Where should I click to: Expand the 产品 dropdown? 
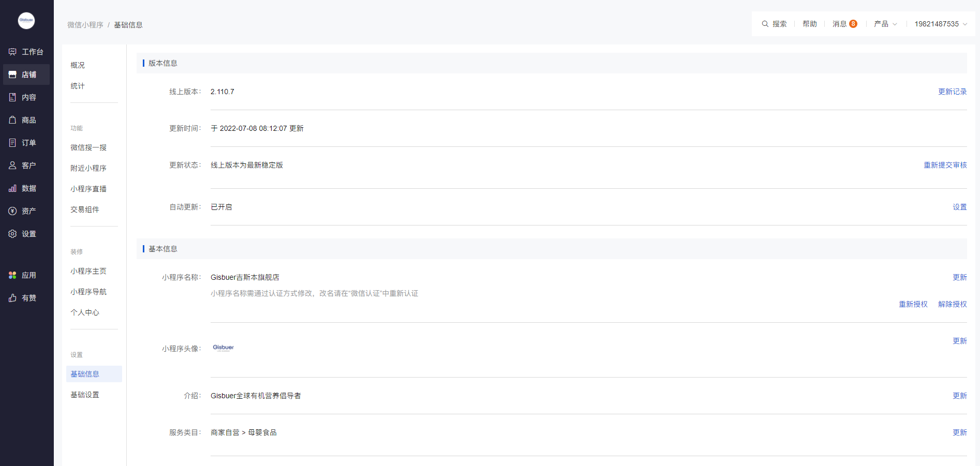click(x=885, y=24)
